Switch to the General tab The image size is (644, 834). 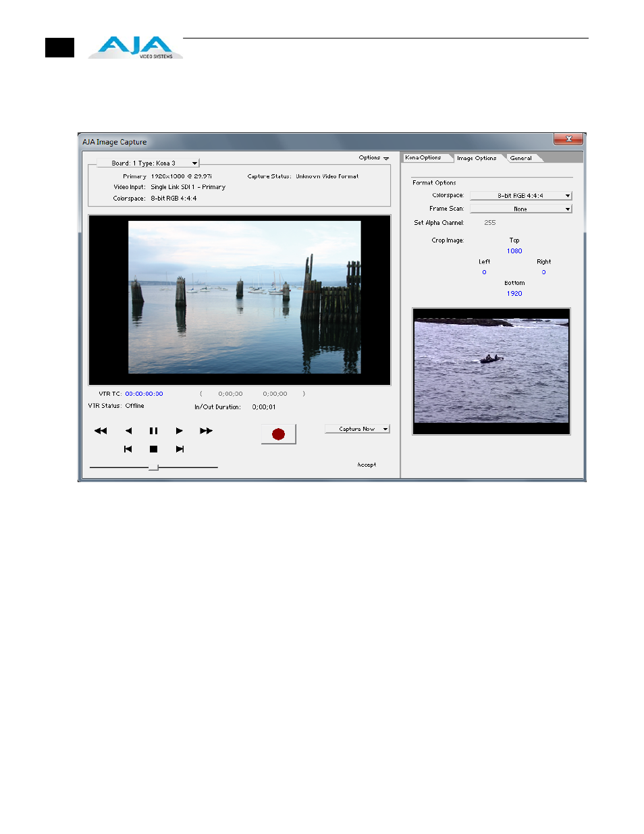(521, 158)
